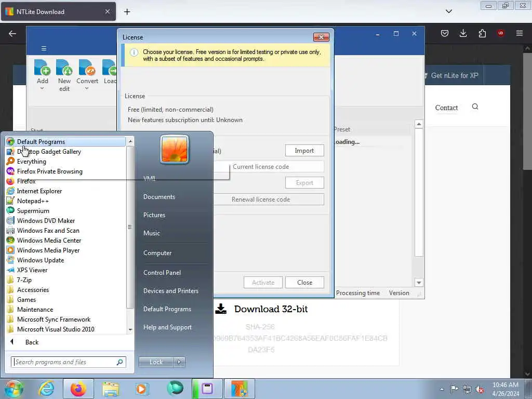Image resolution: width=532 pixels, height=399 pixels.
Task: Click Import in the License dialog
Action: coord(304,151)
